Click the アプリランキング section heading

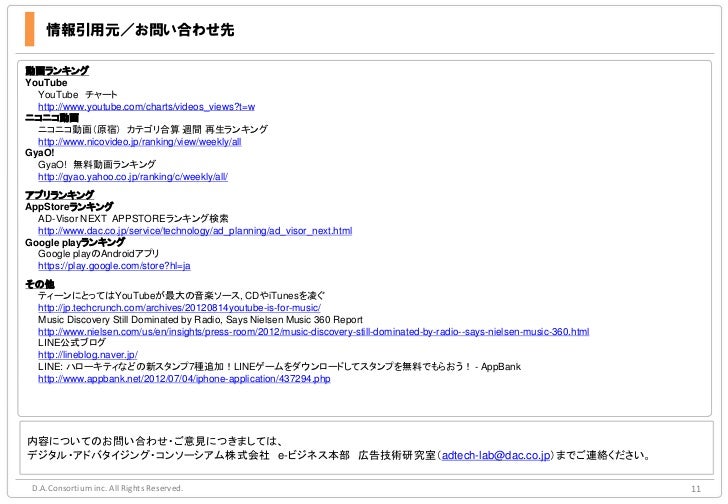tap(59, 195)
